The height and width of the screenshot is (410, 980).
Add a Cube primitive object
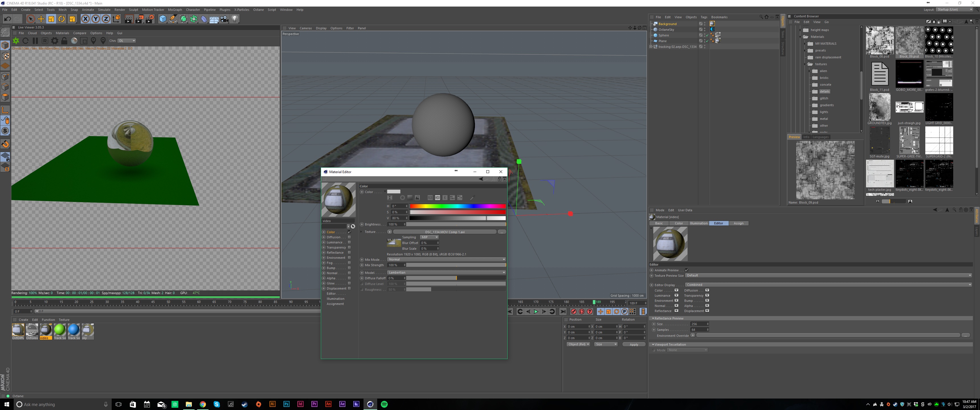point(162,19)
